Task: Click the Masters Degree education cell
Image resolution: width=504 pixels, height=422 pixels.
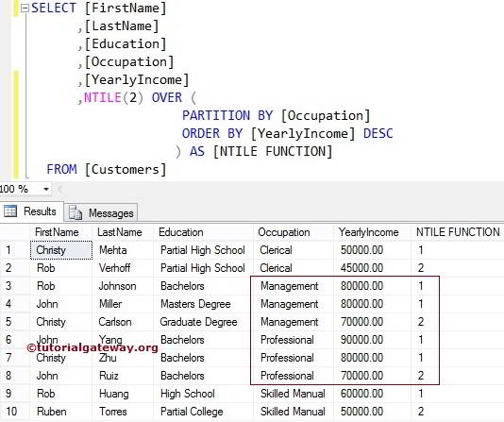Action: coord(204,304)
